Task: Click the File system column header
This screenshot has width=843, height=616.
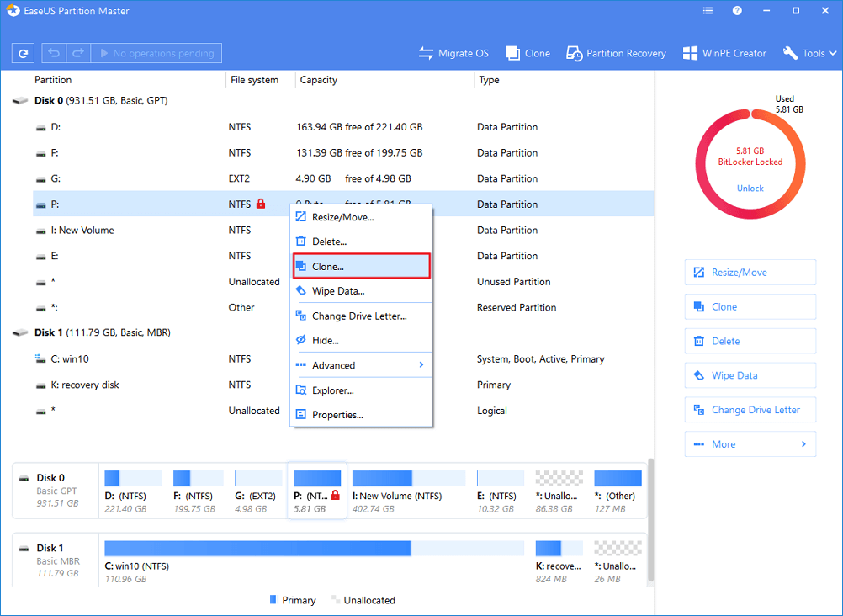Action: (254, 80)
